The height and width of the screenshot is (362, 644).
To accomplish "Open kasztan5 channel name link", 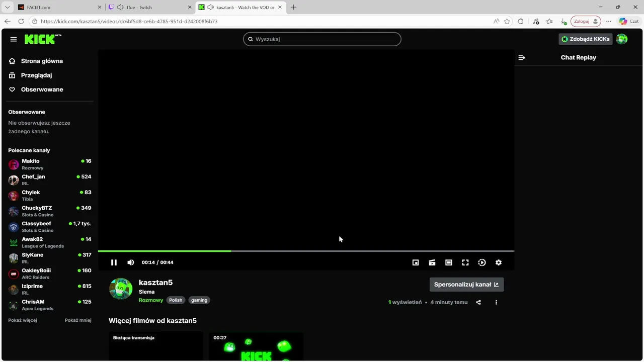I will click(155, 283).
